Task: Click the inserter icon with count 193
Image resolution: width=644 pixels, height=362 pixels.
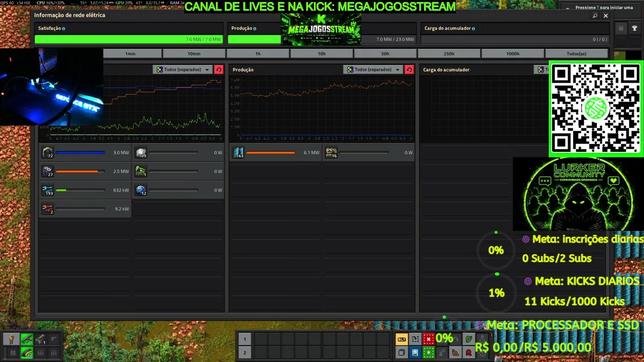Action: [48, 190]
